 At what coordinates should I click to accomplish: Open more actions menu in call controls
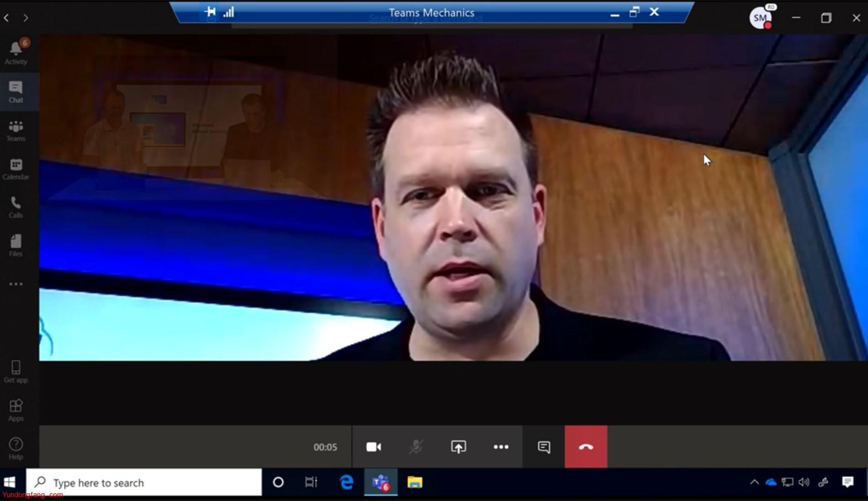tap(501, 447)
